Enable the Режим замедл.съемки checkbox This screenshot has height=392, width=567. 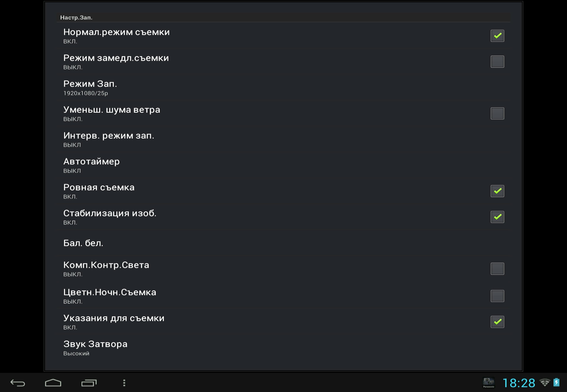pos(497,62)
